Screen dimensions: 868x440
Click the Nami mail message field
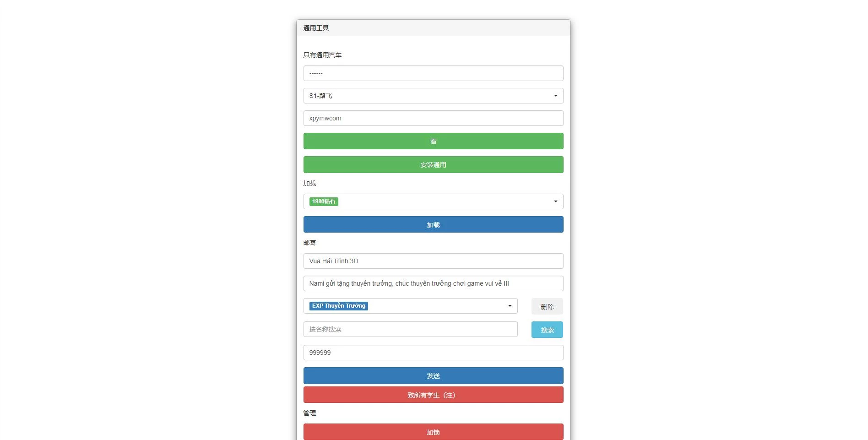coord(433,283)
